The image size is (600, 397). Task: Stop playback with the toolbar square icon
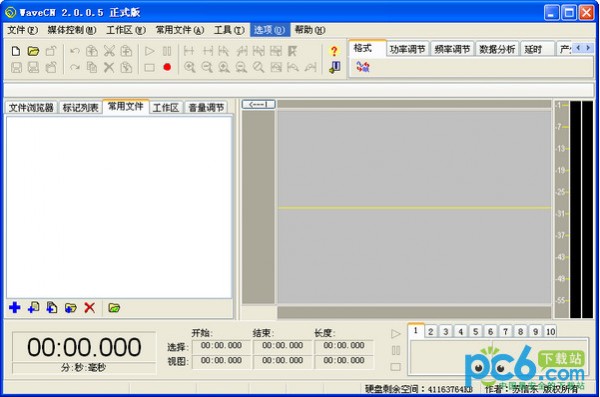[150, 68]
